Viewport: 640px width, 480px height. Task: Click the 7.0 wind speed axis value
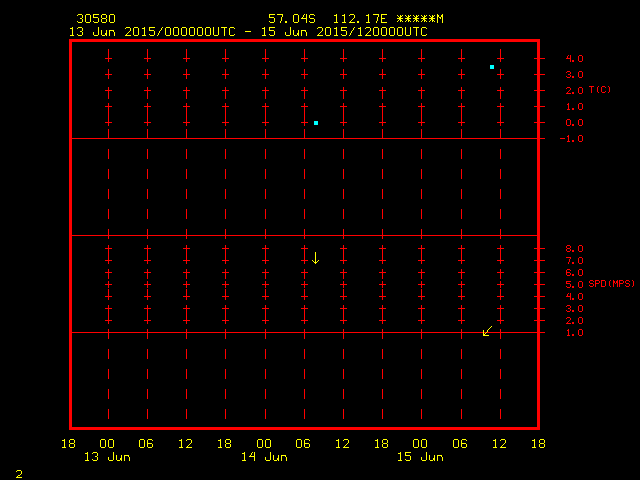click(x=575, y=261)
